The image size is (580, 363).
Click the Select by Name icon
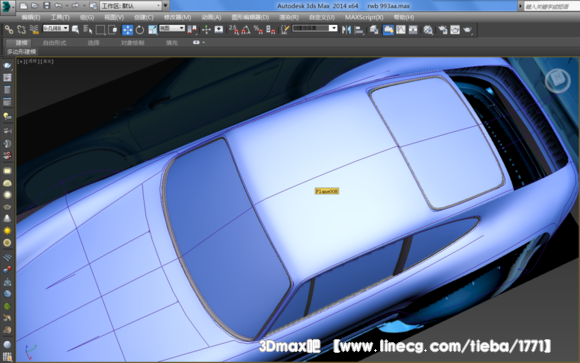(x=88, y=30)
